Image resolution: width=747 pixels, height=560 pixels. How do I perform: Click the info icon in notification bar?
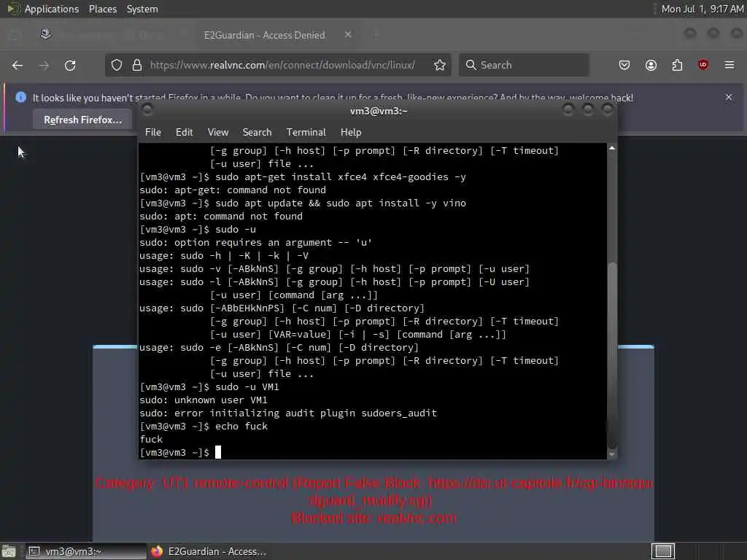(20, 97)
